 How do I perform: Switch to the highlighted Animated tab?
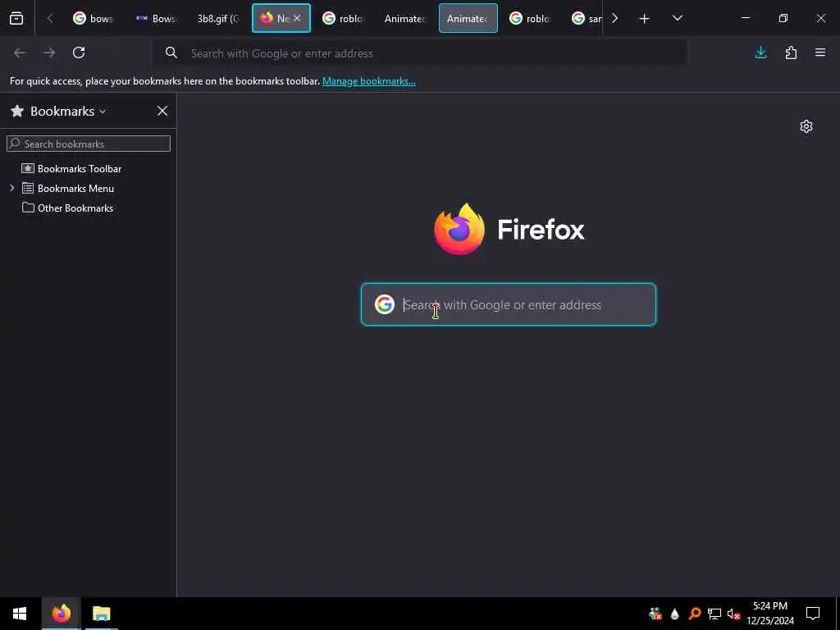468,18
